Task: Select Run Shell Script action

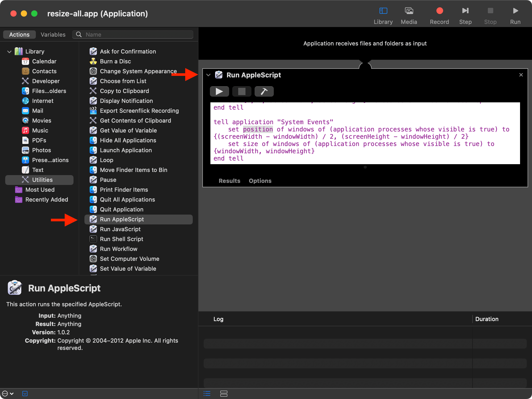Action: [x=116, y=239]
